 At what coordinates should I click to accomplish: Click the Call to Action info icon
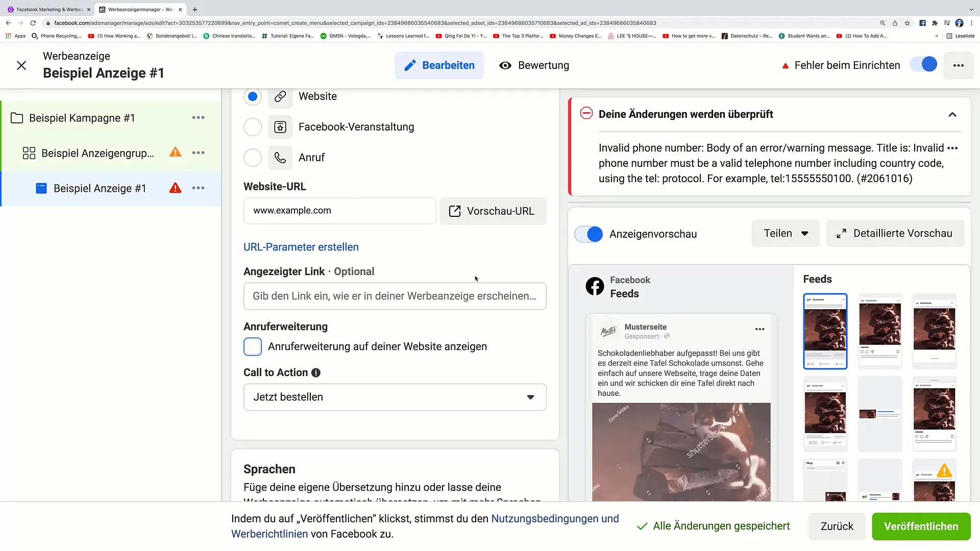pos(316,373)
